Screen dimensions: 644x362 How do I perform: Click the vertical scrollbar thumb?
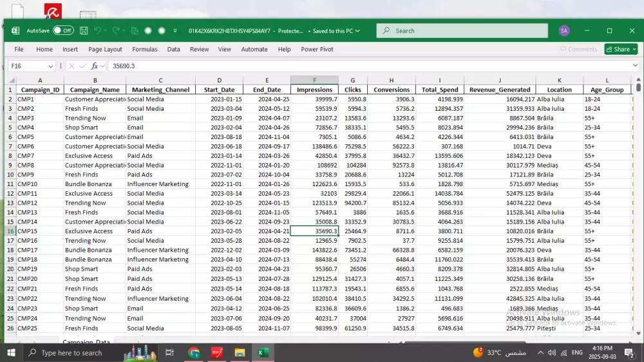tap(638, 88)
